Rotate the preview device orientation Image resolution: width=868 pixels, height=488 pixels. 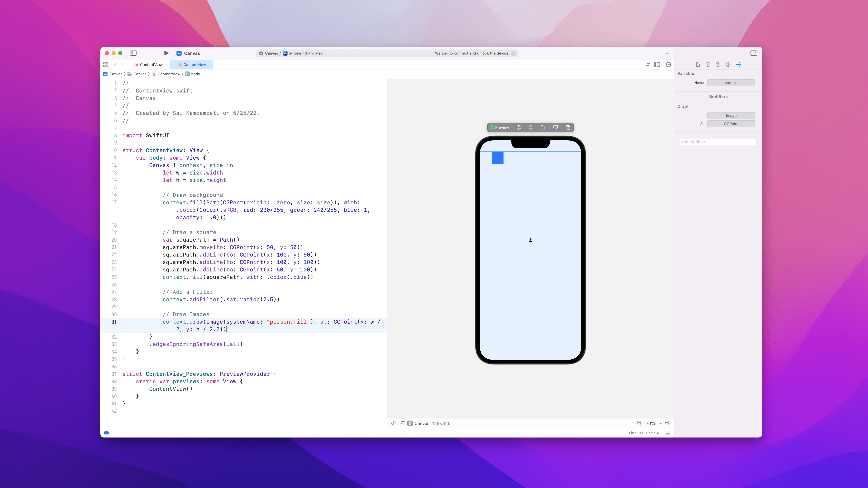click(x=543, y=127)
